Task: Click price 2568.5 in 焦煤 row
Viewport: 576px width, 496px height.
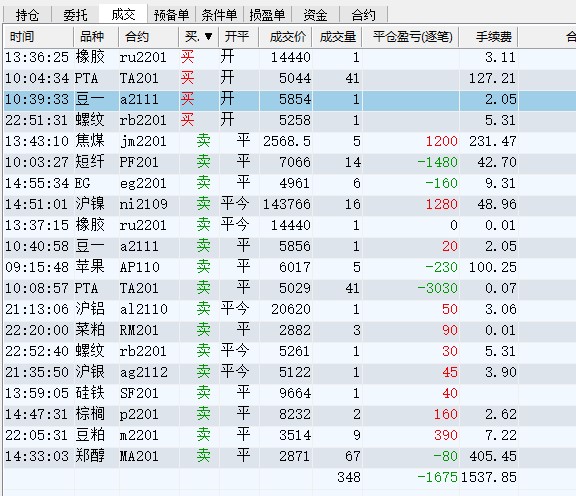Action: click(x=287, y=141)
